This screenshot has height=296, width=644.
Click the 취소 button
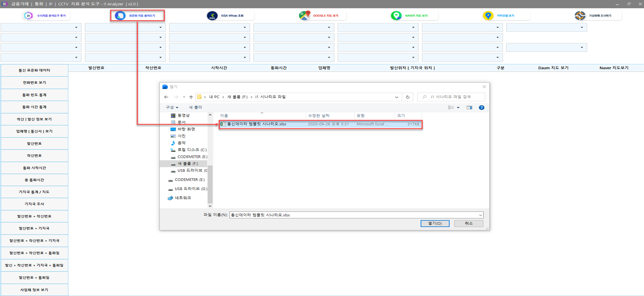[469, 224]
